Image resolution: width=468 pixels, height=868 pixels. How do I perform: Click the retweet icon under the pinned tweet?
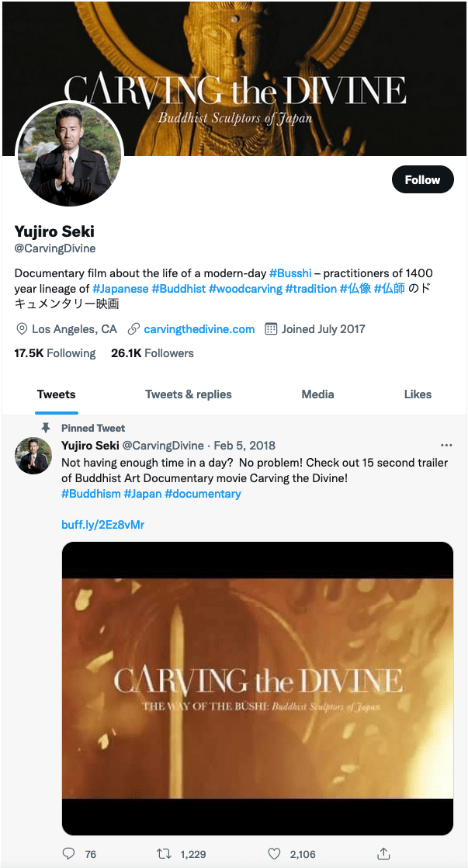tap(164, 853)
